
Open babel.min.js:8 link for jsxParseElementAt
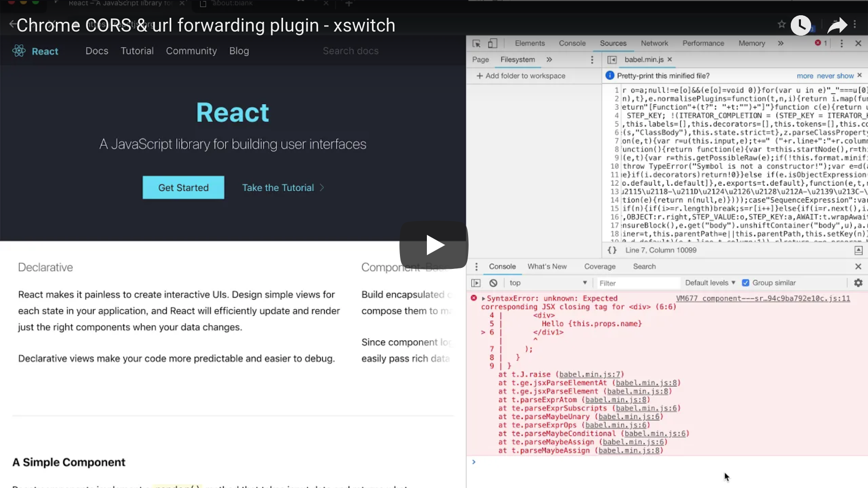click(646, 383)
